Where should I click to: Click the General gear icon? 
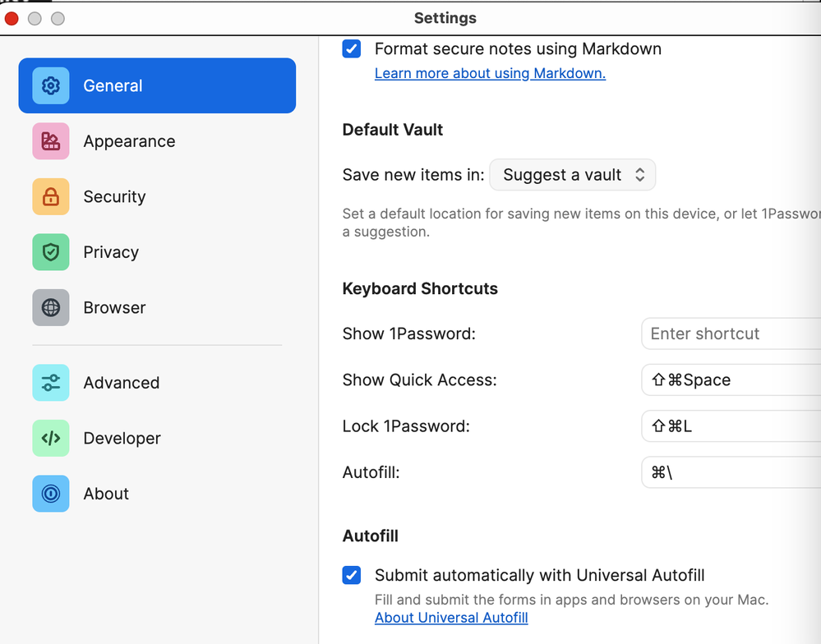coord(51,85)
